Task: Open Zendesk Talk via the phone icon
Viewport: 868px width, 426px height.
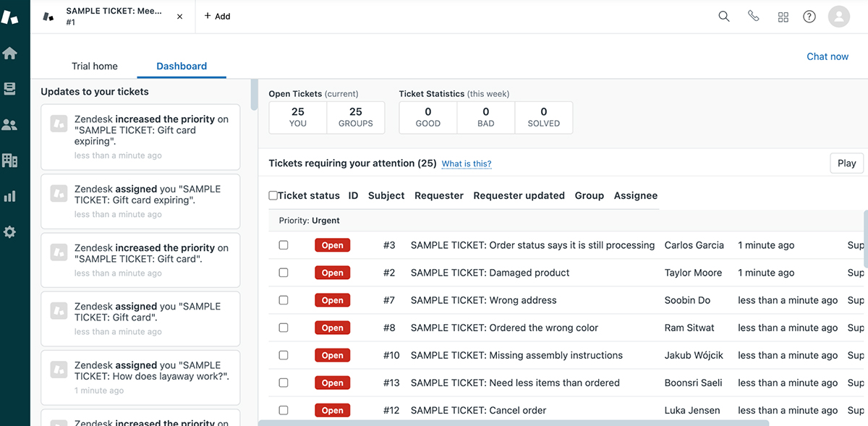Action: point(753,16)
